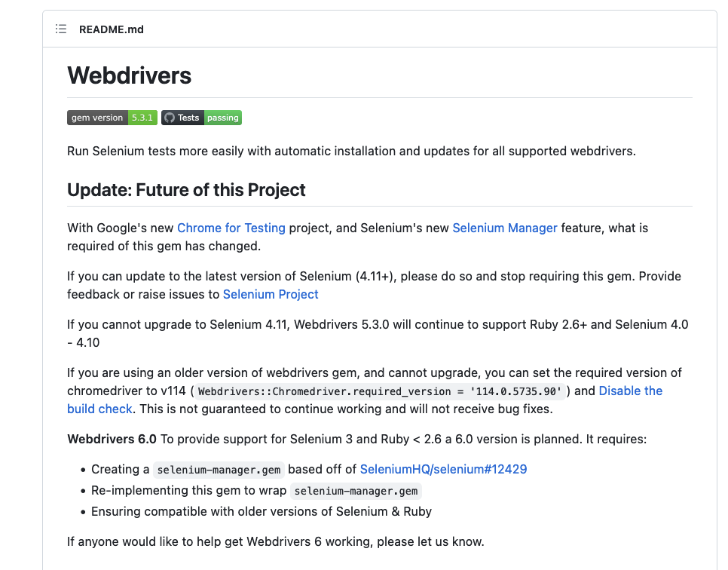
Task: Open the "Chrome for Testing" link
Action: tap(231, 228)
